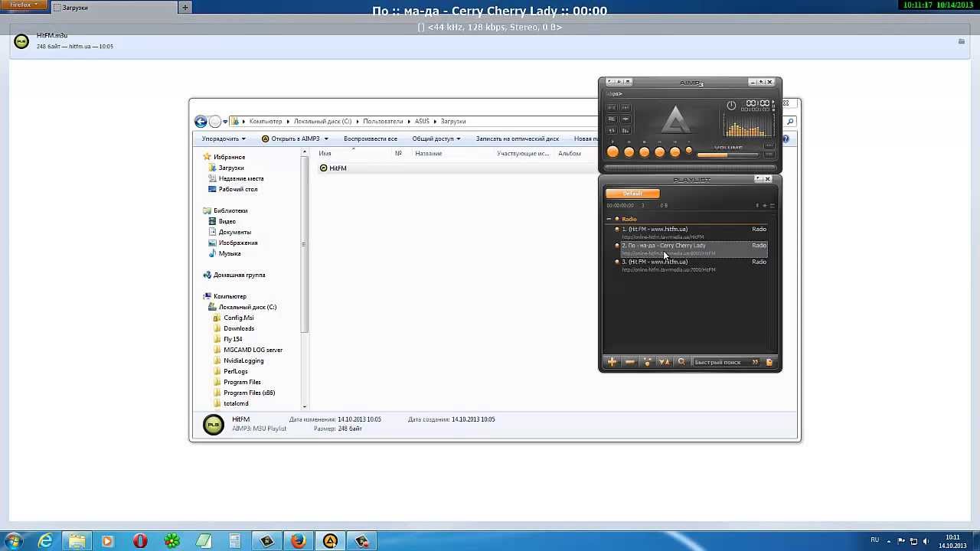The width and height of the screenshot is (980, 551).
Task: Click the minus remove-files button in playlist
Action: 629,362
